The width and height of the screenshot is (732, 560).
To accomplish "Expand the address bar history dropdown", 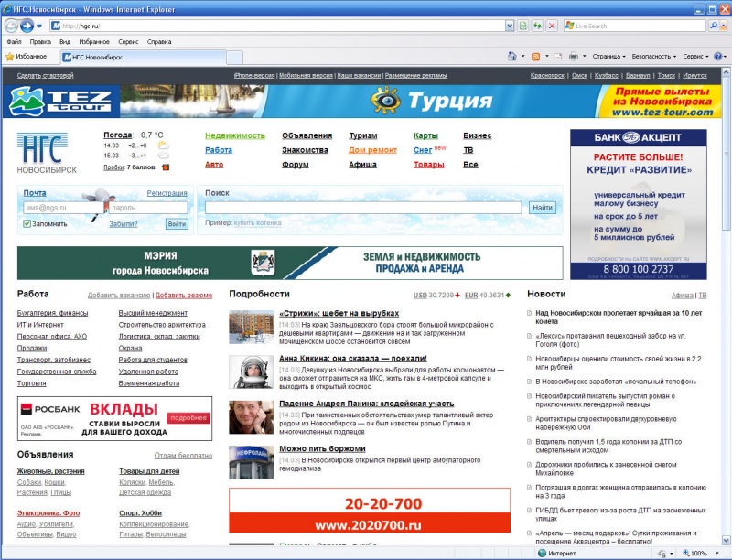I will pos(510,27).
